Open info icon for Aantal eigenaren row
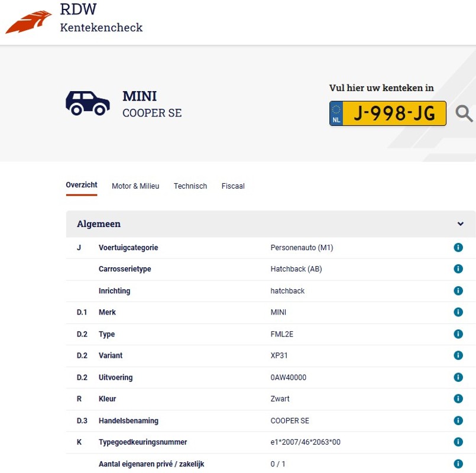The width and height of the screenshot is (476, 473). [458, 464]
